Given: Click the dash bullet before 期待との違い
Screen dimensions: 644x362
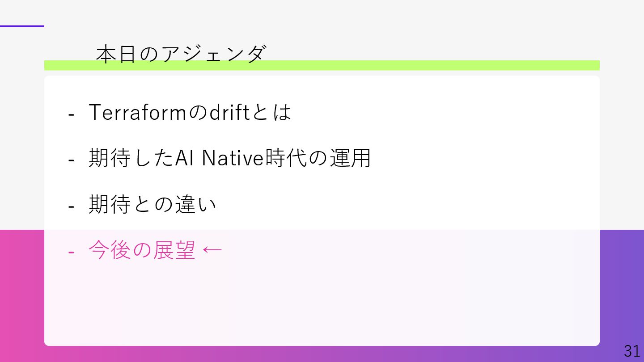Looking at the screenshot, I should [71, 206].
